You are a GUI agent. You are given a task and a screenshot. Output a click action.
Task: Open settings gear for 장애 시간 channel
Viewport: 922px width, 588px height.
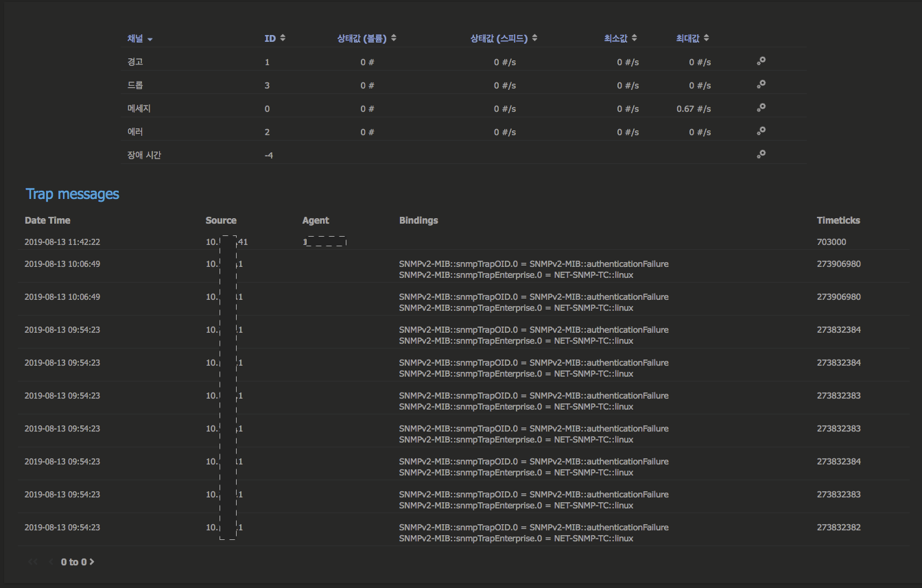click(x=761, y=154)
